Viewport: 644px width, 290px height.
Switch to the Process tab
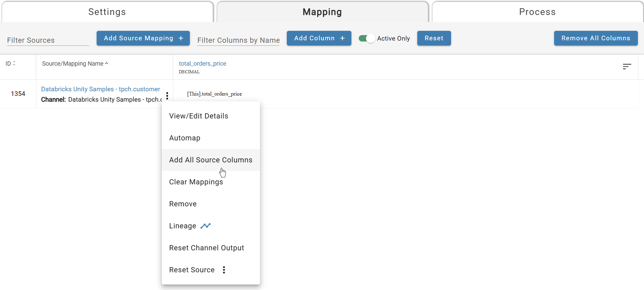(x=537, y=12)
